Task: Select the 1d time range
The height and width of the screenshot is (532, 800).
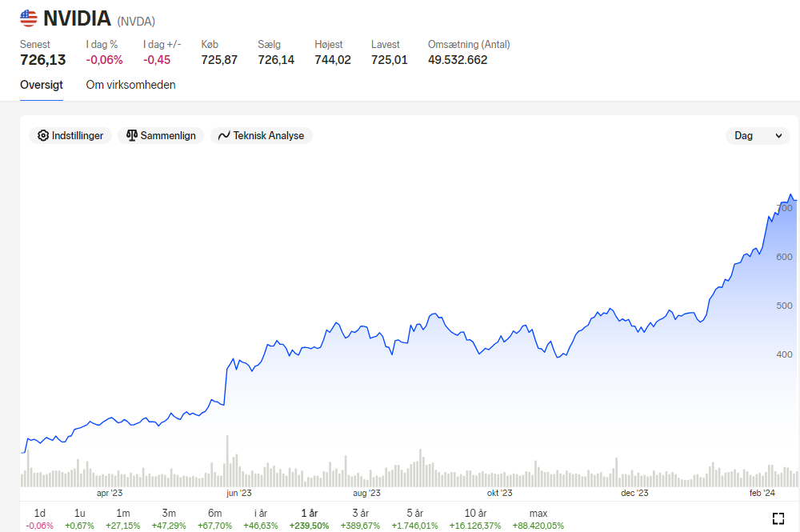Action: pos(40,518)
